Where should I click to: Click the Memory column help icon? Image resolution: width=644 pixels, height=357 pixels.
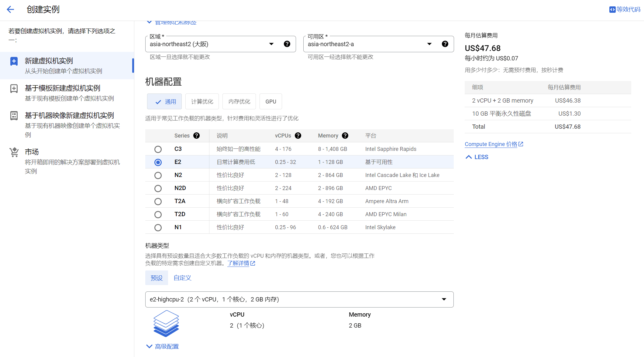(345, 136)
